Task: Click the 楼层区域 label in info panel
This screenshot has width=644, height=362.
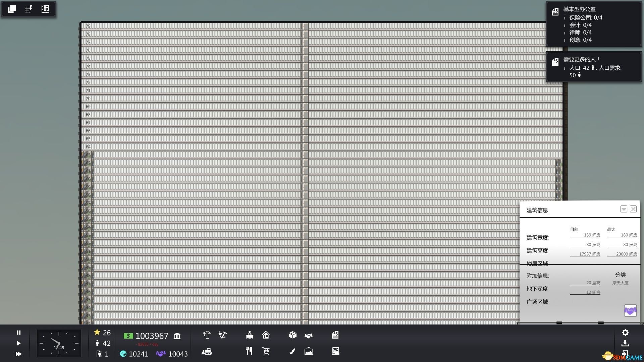Action: pyautogui.click(x=537, y=264)
